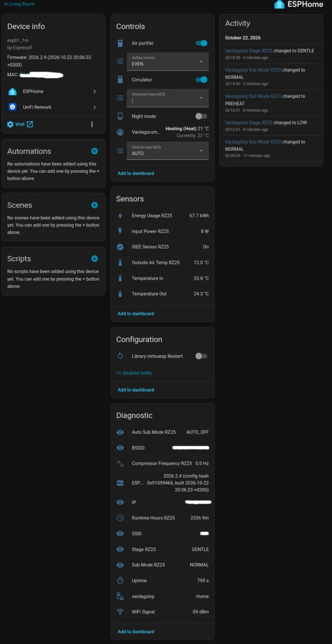Click the Energy Usage value 67.7 kWh
This screenshot has height=644, width=332.
pyautogui.click(x=199, y=216)
